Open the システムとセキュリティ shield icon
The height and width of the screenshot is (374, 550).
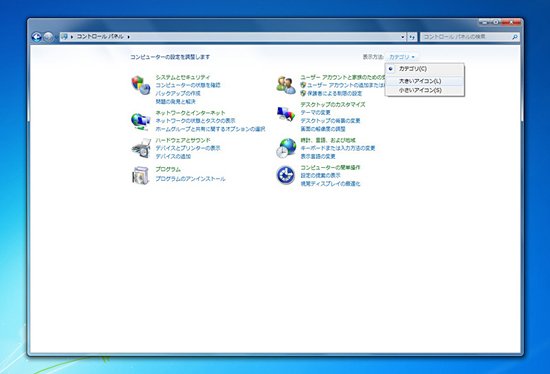click(x=141, y=85)
